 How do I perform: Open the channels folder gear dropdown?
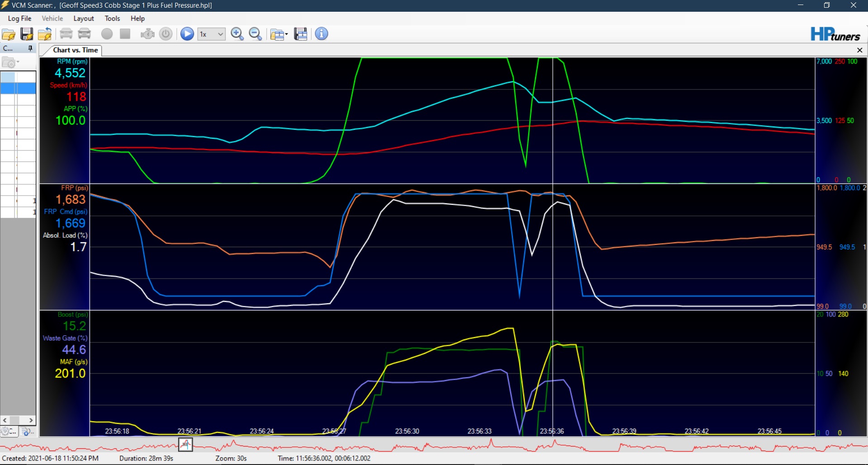point(10,63)
